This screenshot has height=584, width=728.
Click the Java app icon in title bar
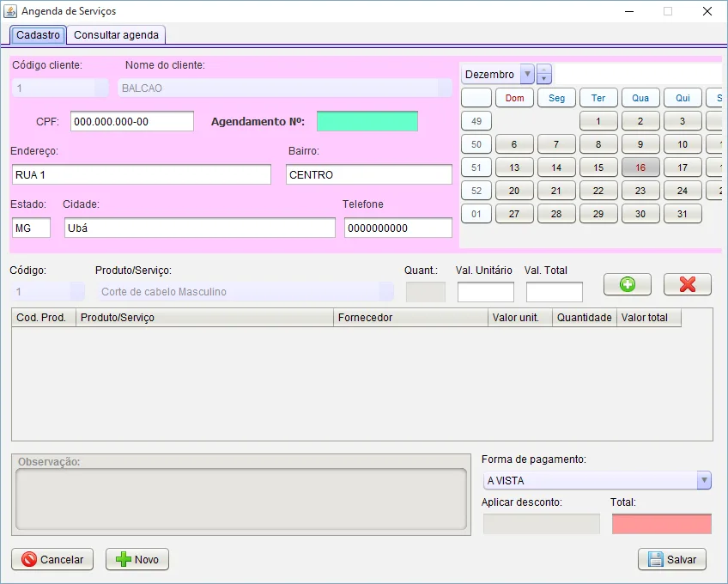click(x=10, y=10)
